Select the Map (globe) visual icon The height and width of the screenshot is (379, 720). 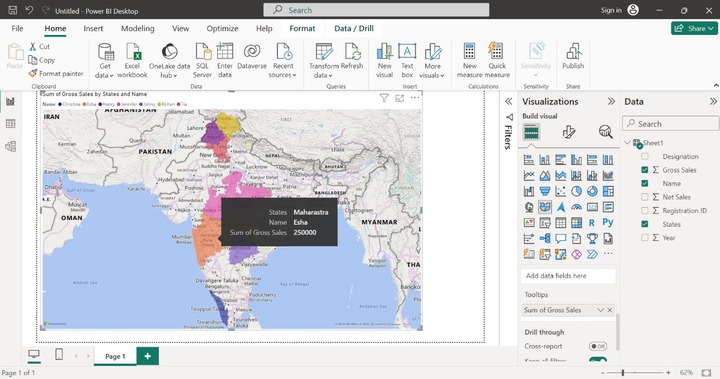click(x=529, y=207)
